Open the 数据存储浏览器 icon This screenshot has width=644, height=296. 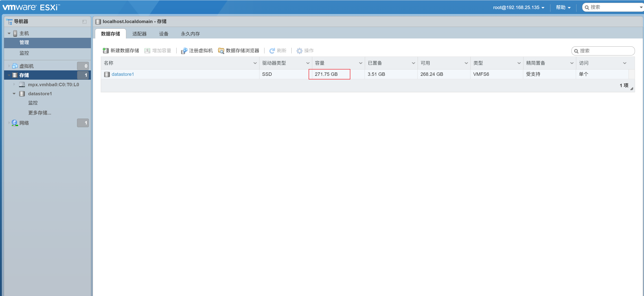[x=221, y=50]
